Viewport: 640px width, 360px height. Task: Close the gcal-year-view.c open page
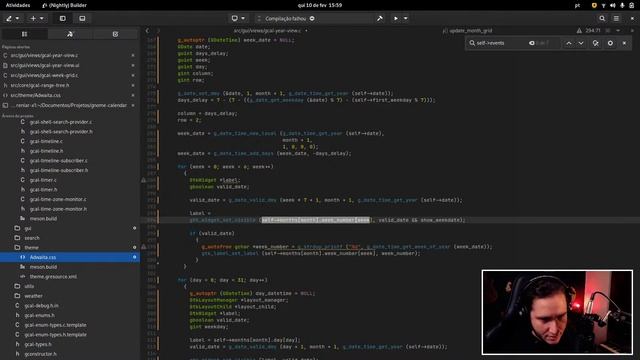(133, 55)
